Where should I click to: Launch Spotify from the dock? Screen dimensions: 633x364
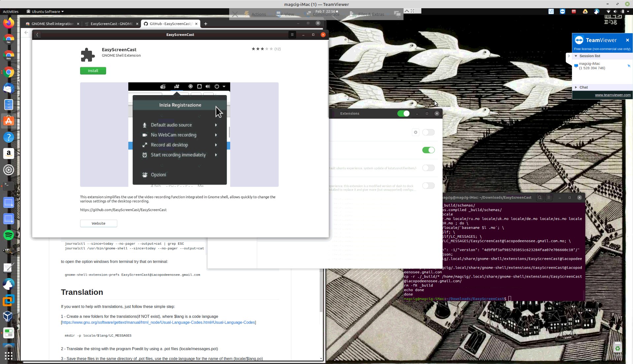(x=9, y=235)
